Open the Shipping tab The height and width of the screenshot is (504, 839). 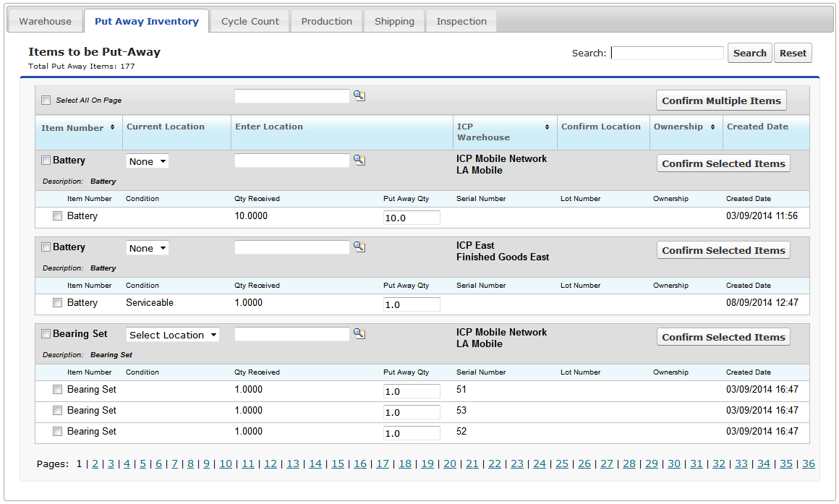pyautogui.click(x=394, y=21)
